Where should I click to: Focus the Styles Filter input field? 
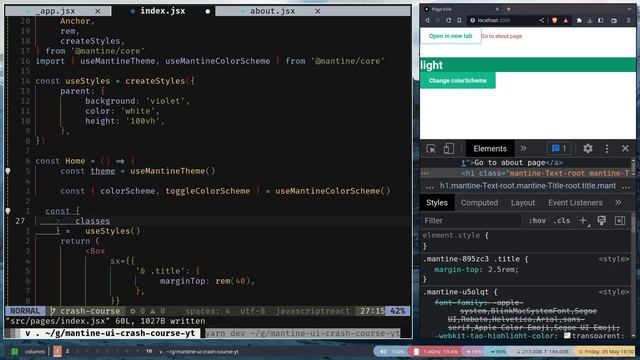(472, 221)
